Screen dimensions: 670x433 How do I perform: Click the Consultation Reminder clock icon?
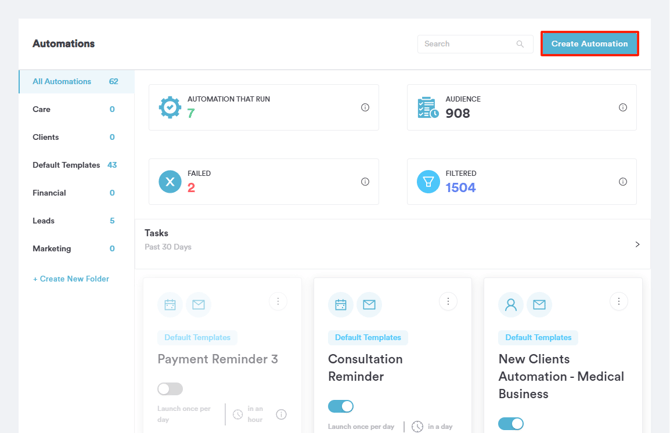pos(417,427)
